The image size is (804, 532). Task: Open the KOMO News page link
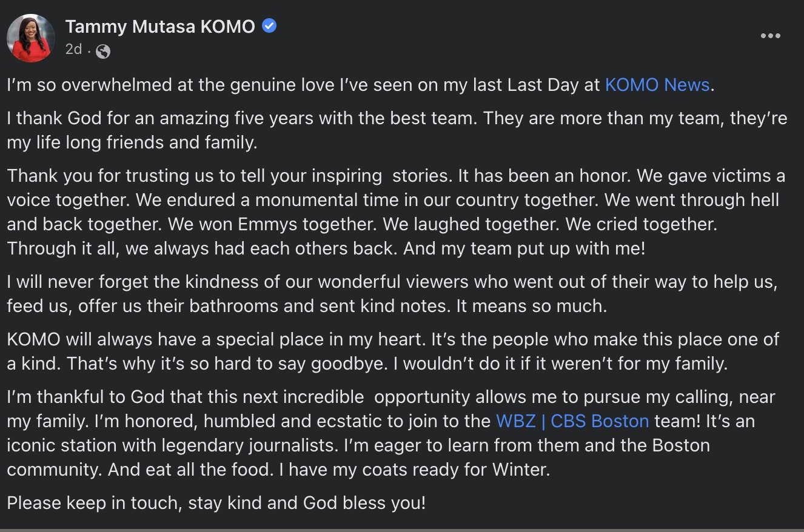657,85
